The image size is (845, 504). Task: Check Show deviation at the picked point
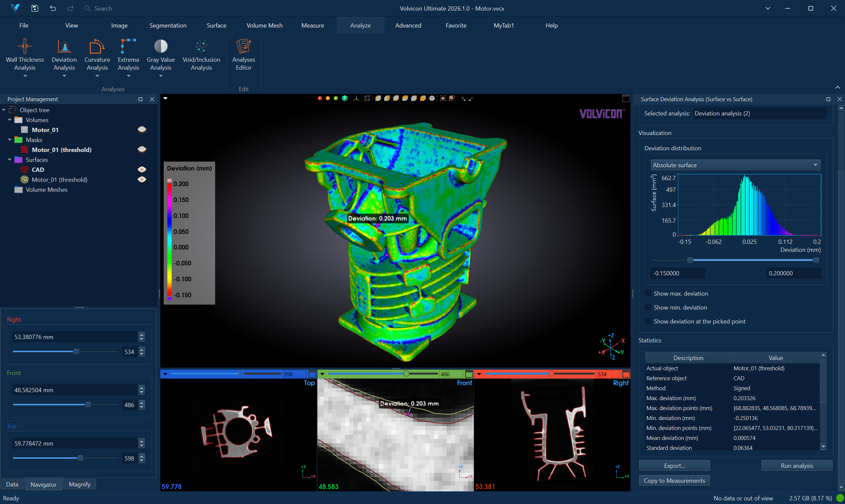coord(648,321)
